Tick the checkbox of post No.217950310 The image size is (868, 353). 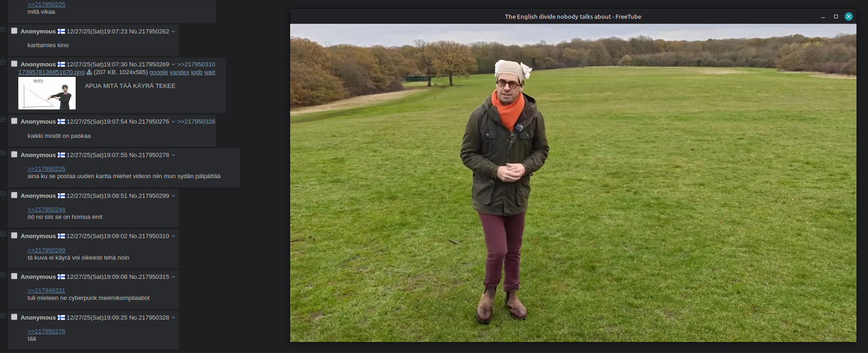pos(14,235)
